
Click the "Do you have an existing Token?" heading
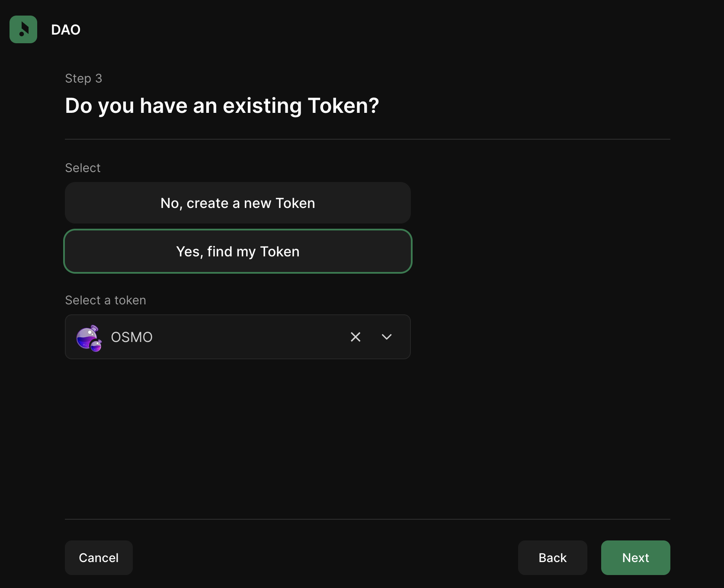click(222, 106)
